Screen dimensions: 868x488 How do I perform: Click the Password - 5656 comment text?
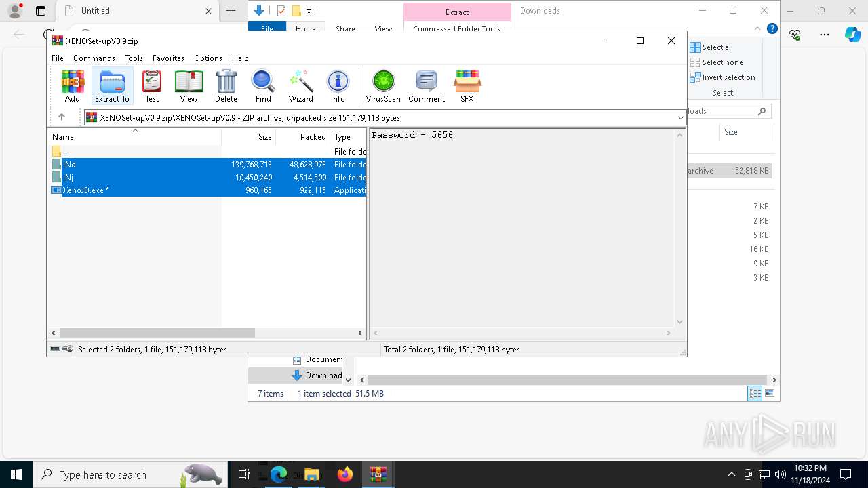pyautogui.click(x=412, y=135)
